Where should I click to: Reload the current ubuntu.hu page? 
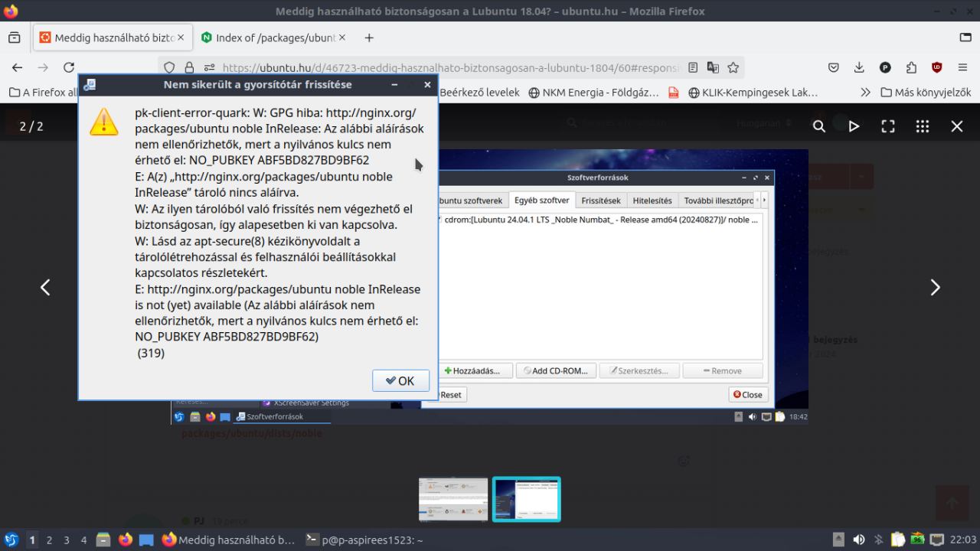click(x=69, y=67)
